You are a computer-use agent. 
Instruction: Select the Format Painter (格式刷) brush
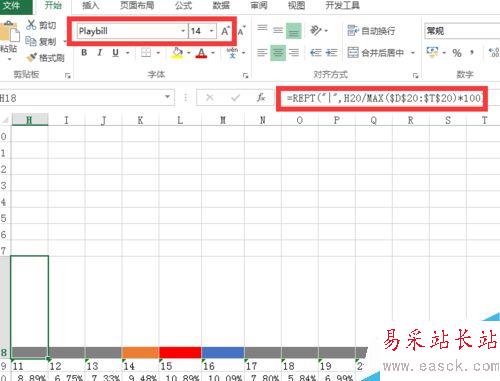31,57
